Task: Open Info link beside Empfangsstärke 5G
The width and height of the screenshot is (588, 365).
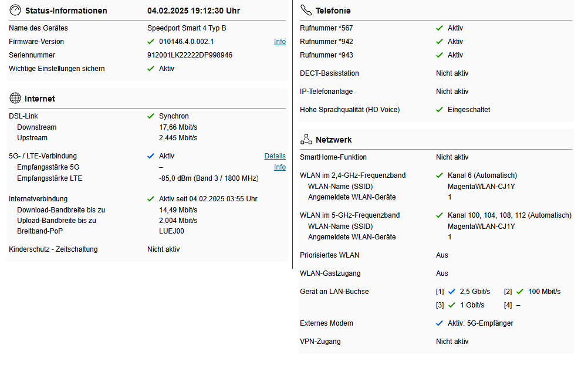Action: click(280, 167)
